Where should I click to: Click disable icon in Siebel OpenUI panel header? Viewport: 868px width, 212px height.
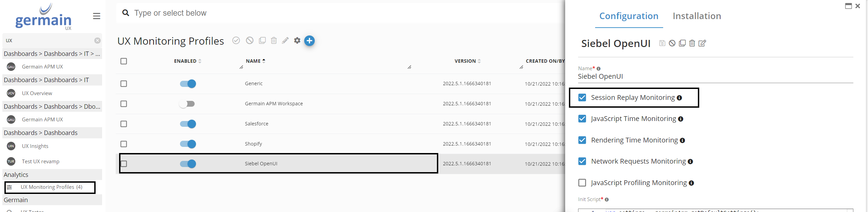tap(672, 43)
